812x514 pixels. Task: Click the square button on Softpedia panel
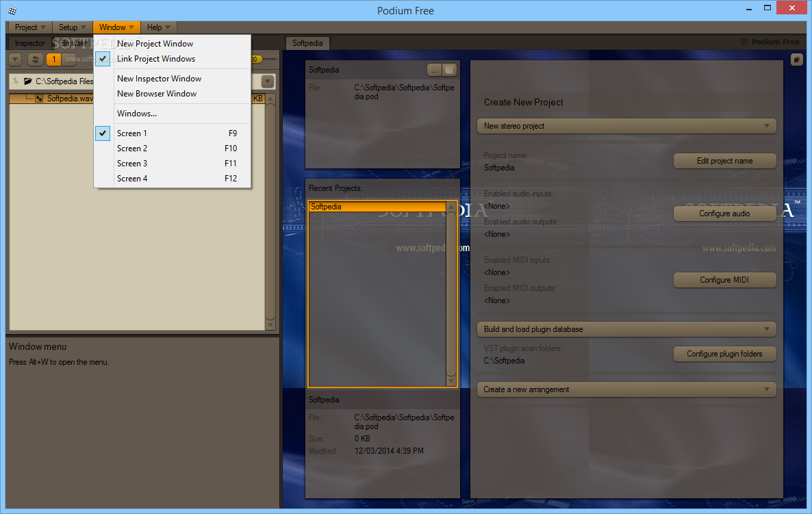450,70
